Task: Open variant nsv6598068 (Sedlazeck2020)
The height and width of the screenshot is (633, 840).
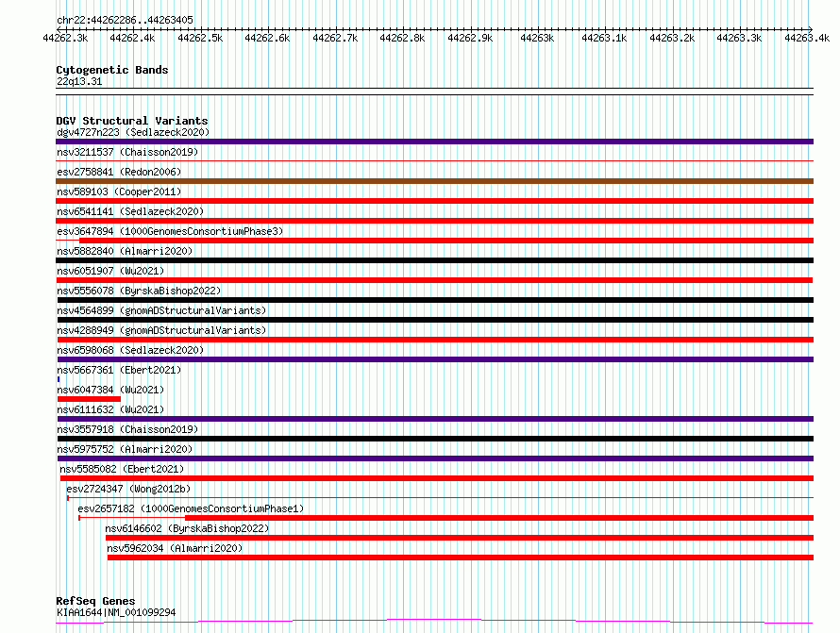Action: 130,350
